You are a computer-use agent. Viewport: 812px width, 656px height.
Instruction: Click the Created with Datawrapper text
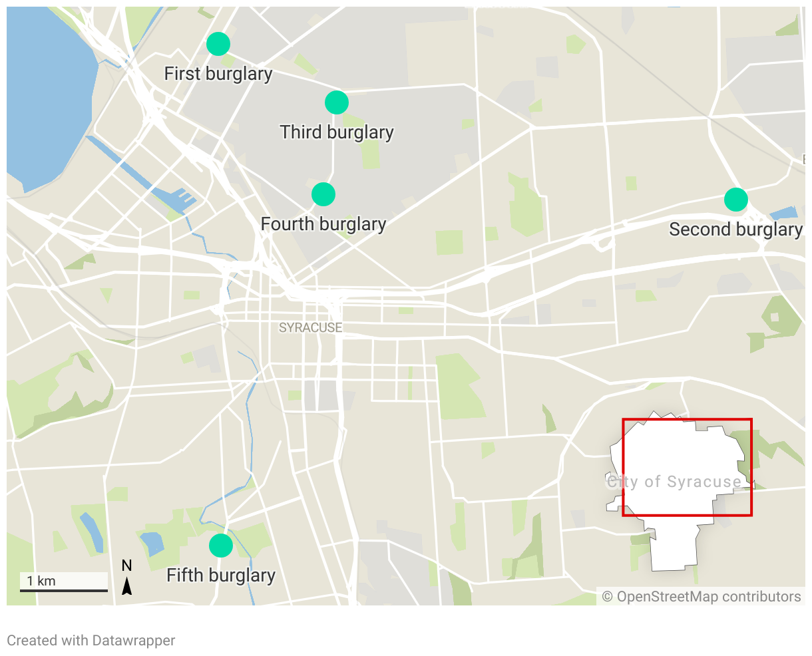click(91, 641)
